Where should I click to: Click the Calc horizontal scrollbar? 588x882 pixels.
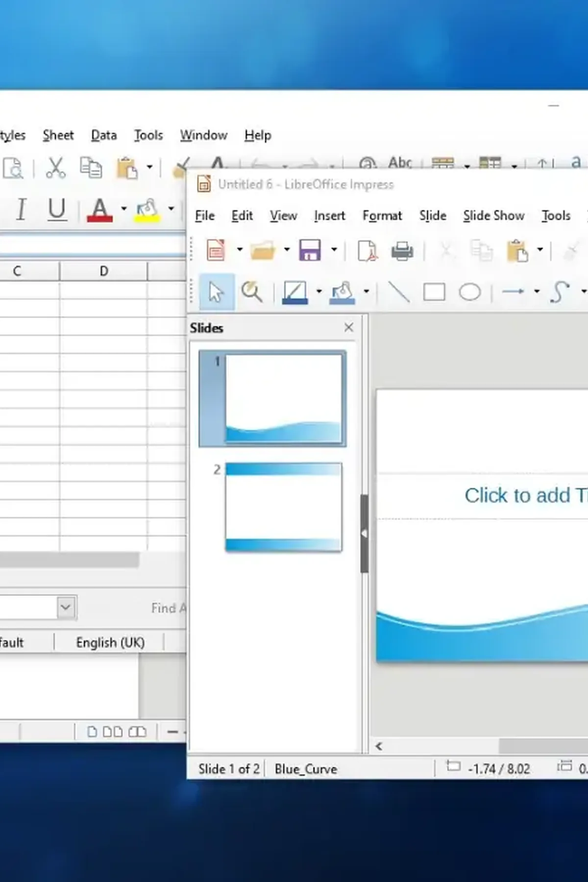point(69,560)
